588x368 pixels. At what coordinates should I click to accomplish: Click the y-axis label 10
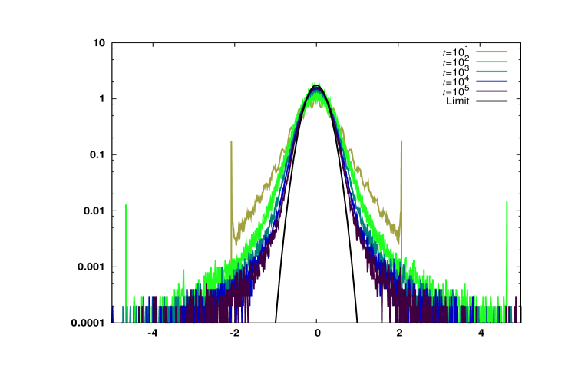(99, 43)
